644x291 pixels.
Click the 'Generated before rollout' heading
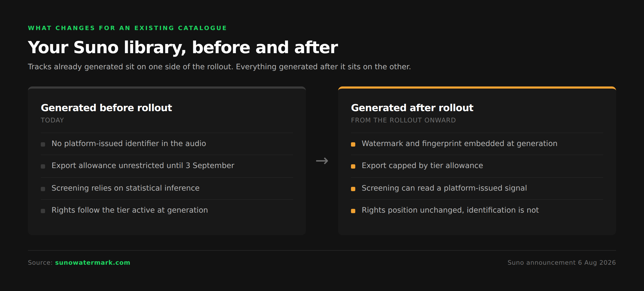[106, 108]
